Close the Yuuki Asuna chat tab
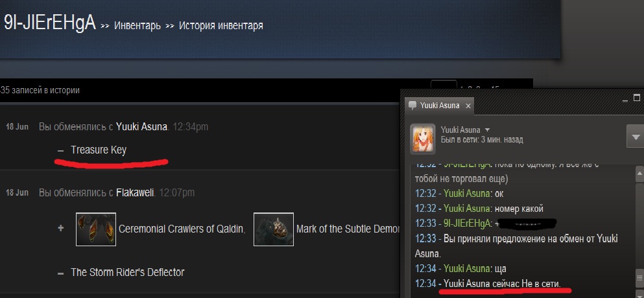This screenshot has width=644, height=298. tap(468, 106)
